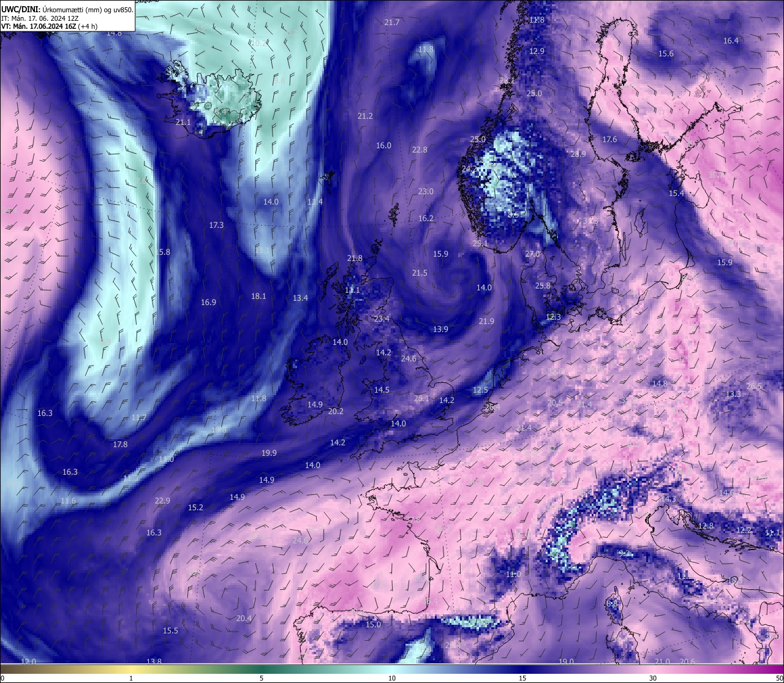Click the '28.9' value over Sweden
784x683 pixels.
pos(578,154)
